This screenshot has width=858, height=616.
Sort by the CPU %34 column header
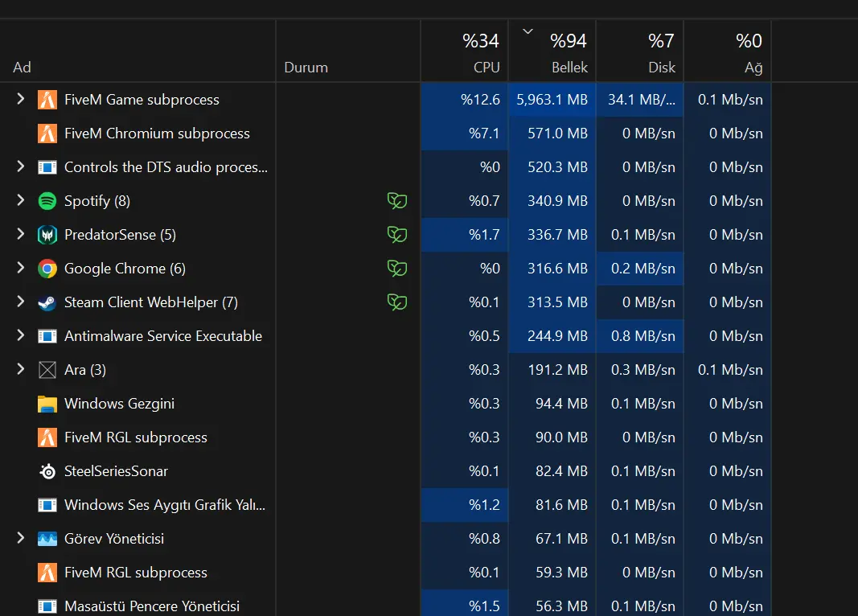pos(465,51)
